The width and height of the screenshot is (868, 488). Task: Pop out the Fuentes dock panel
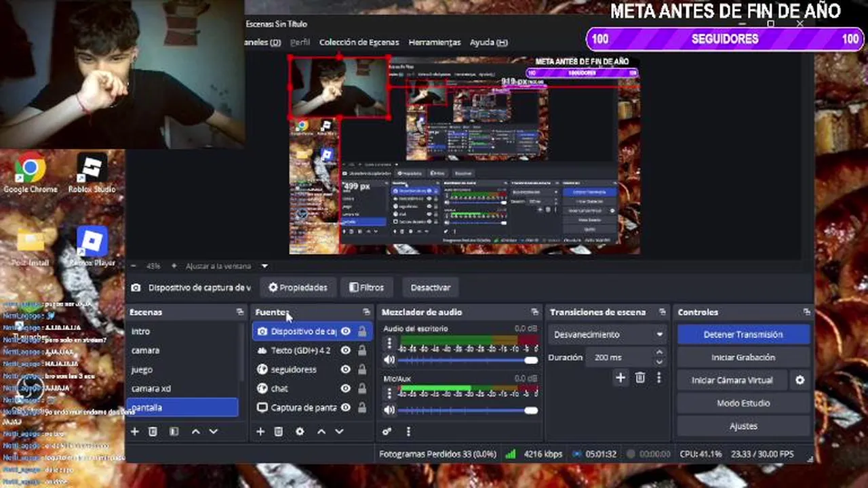(x=366, y=312)
